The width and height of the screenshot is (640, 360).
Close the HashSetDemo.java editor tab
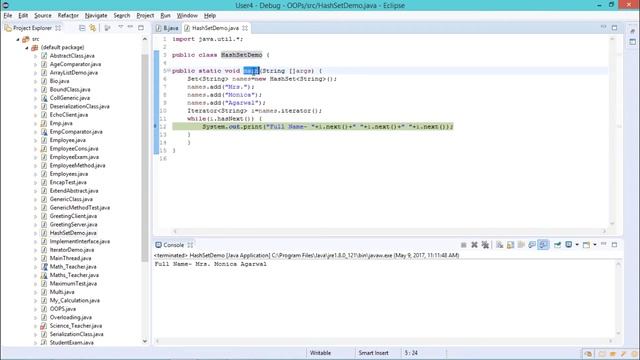pos(245,28)
